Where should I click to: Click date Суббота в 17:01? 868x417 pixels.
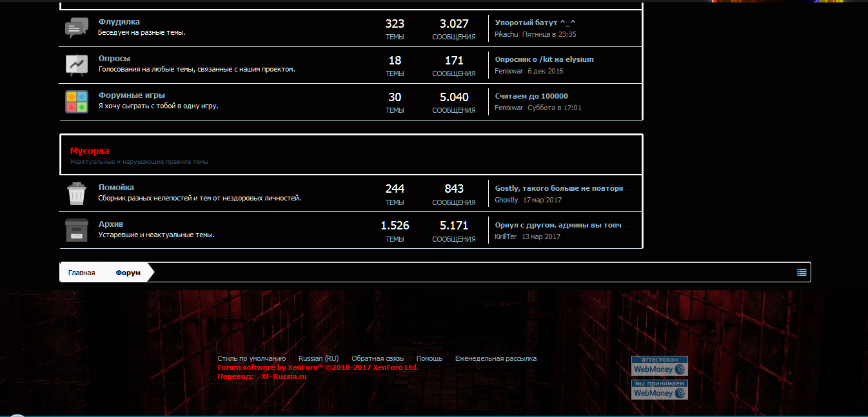click(x=555, y=108)
